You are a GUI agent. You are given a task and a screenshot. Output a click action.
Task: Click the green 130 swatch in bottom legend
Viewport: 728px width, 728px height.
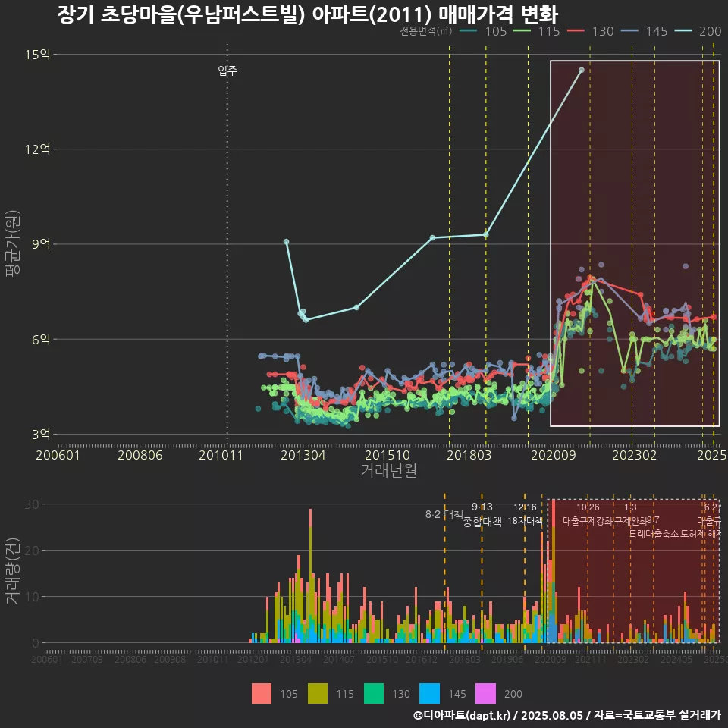374,694
